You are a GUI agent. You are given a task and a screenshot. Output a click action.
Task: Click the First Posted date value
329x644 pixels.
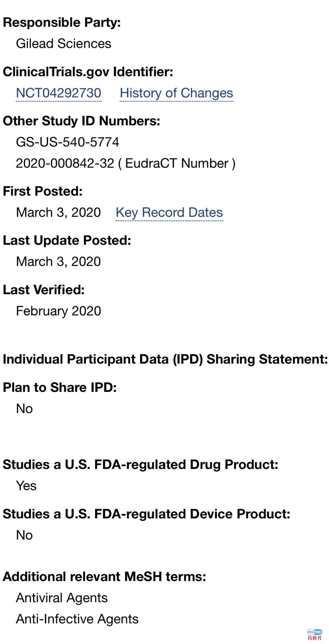pos(58,212)
